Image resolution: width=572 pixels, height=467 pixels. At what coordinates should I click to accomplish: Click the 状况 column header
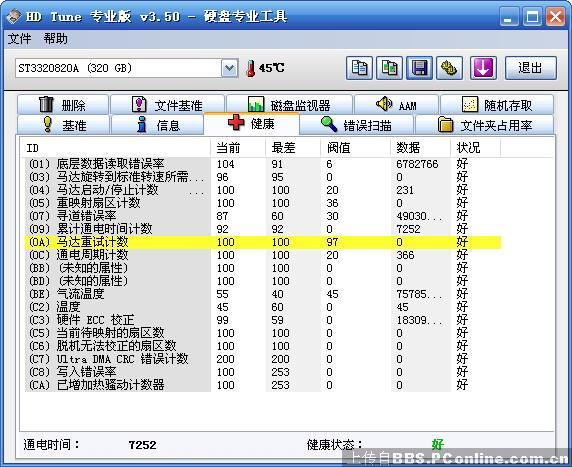tap(476, 148)
